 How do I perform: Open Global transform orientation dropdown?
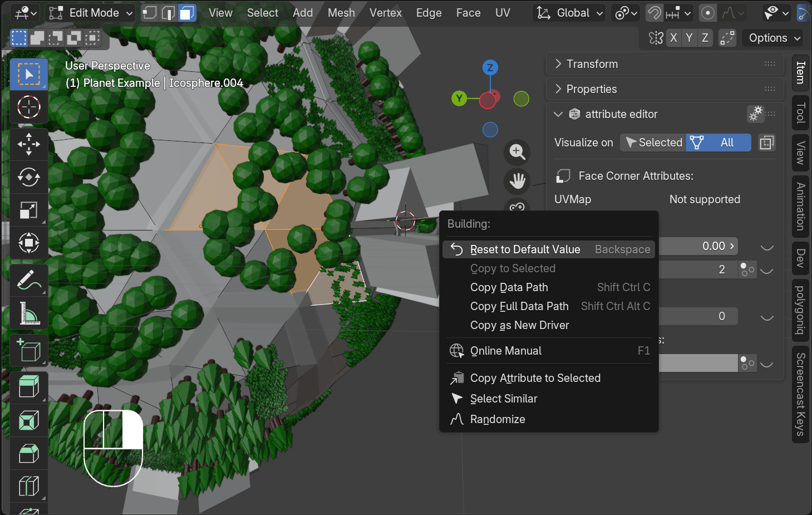[x=569, y=13]
